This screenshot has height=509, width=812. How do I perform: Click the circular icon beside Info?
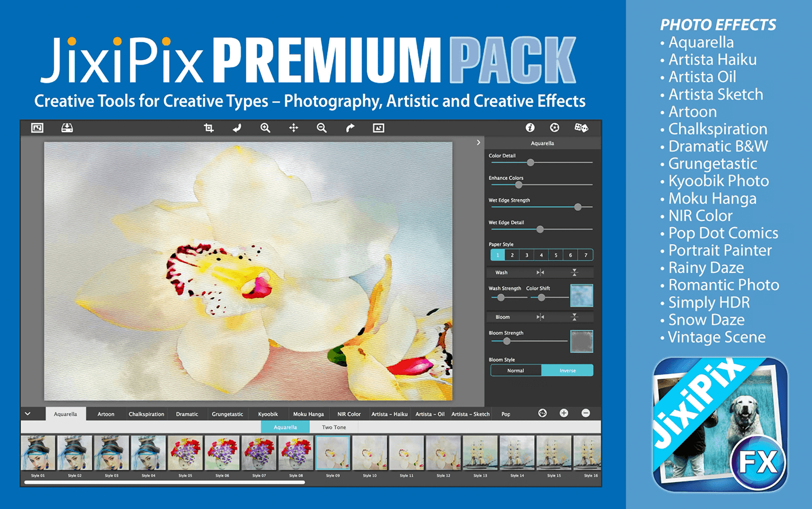pyautogui.click(x=555, y=128)
